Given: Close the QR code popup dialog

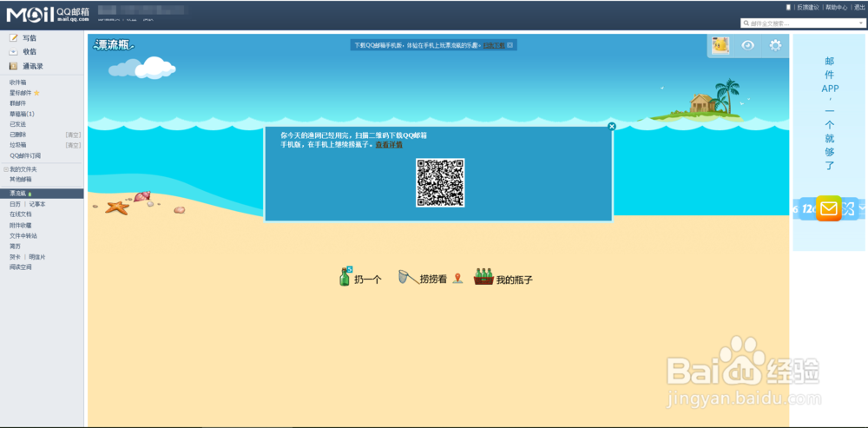Looking at the screenshot, I should coord(612,126).
